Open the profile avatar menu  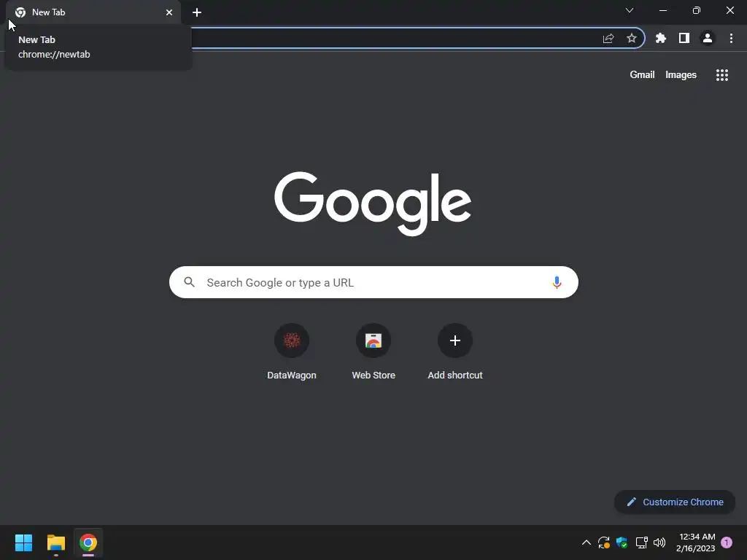point(708,38)
